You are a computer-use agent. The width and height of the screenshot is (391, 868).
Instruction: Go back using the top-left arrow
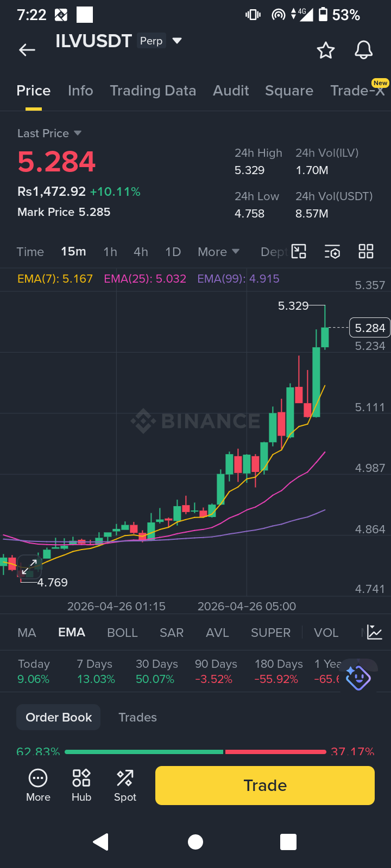click(x=27, y=50)
